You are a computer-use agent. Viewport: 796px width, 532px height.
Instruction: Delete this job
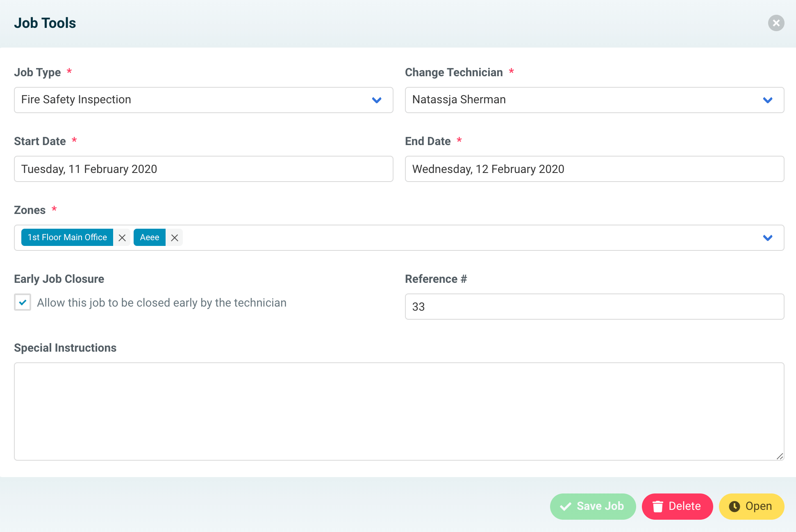(x=677, y=507)
